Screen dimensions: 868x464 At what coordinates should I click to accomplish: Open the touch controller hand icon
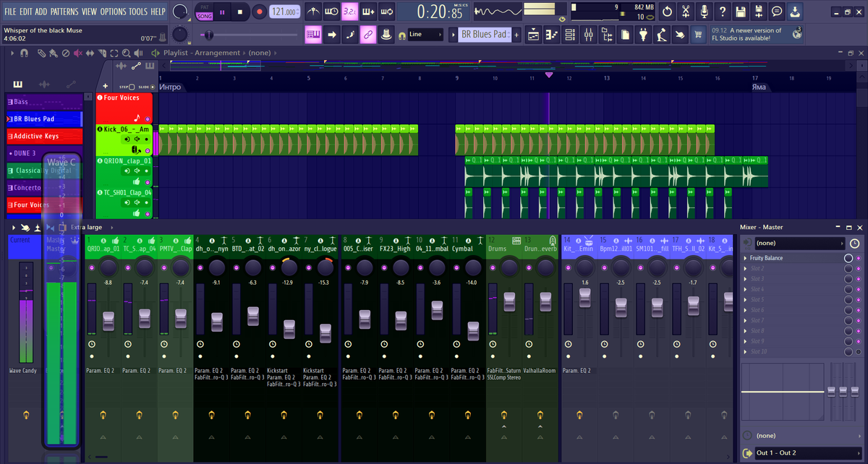(x=681, y=34)
